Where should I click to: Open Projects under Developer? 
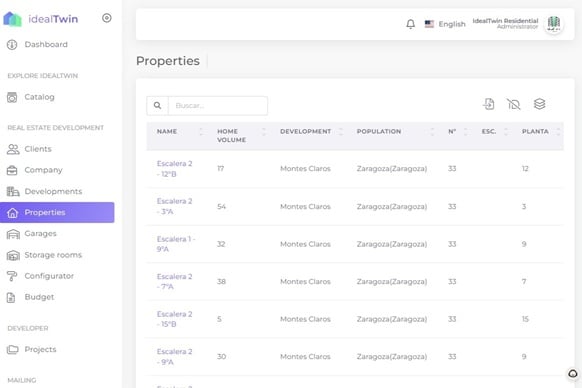[40, 349]
